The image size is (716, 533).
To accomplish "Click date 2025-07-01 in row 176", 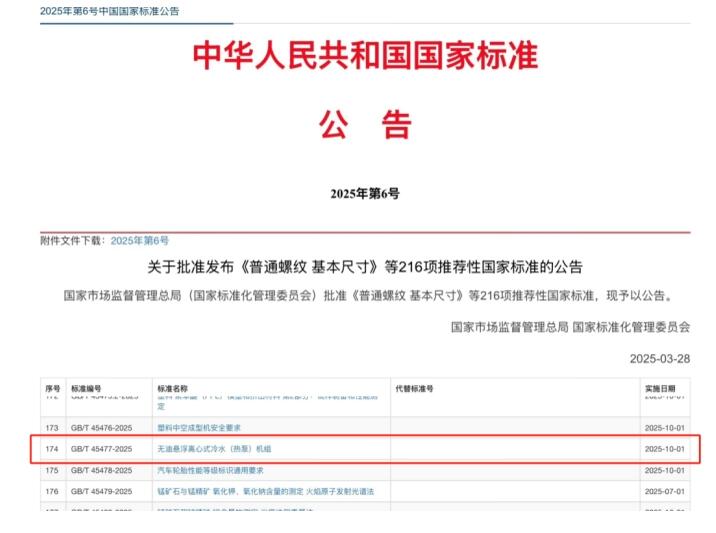I will click(x=665, y=491).
